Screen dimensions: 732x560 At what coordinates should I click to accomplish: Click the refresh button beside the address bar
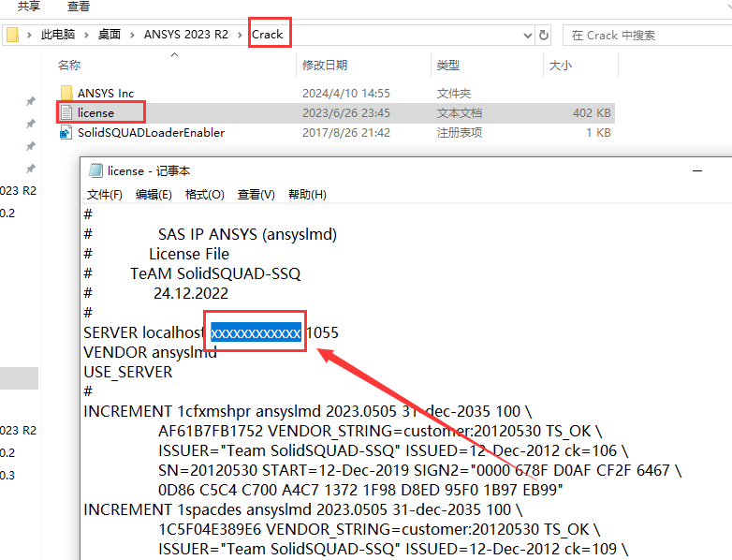[544, 35]
